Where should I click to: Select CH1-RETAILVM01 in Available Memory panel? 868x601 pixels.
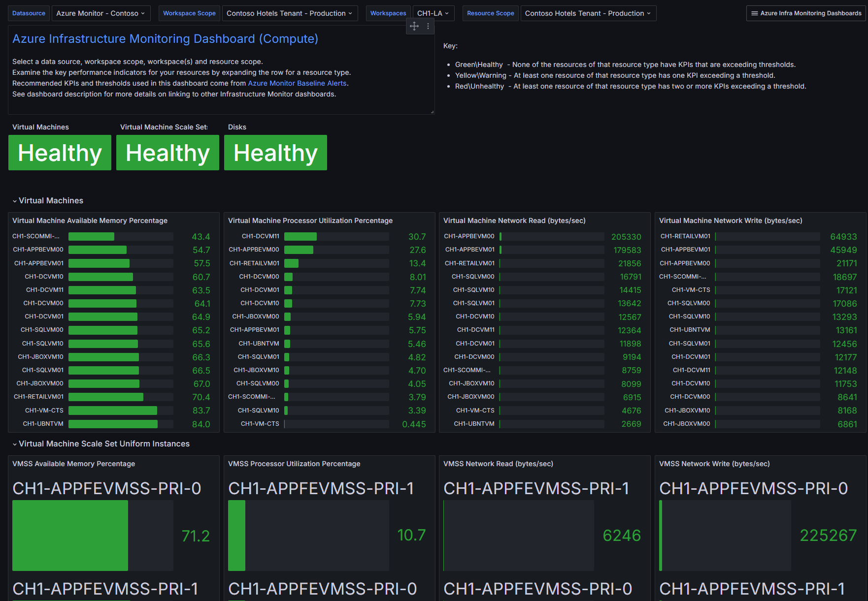click(x=38, y=397)
